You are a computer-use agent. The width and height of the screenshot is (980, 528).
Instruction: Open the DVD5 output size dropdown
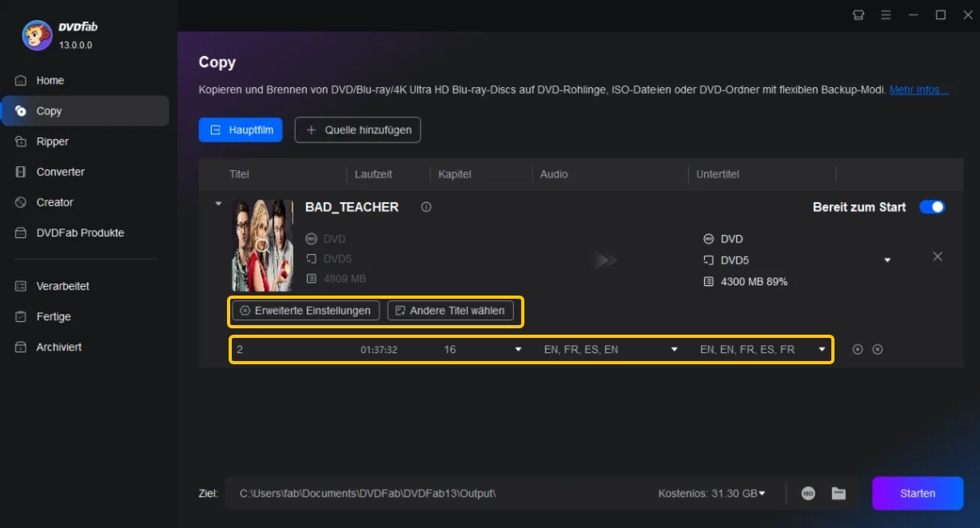coord(887,260)
